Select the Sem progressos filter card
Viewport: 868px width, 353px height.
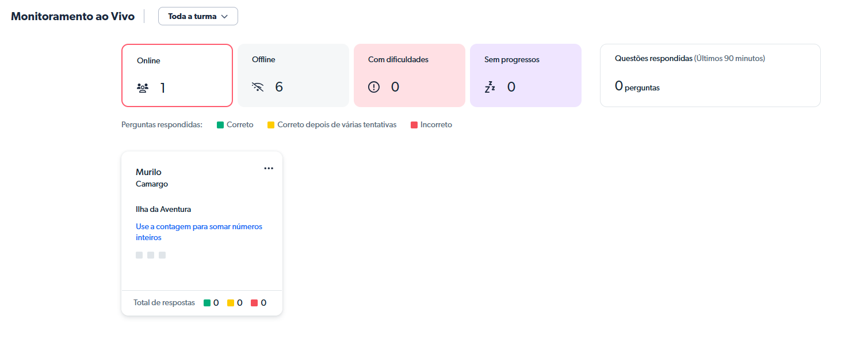tap(526, 75)
